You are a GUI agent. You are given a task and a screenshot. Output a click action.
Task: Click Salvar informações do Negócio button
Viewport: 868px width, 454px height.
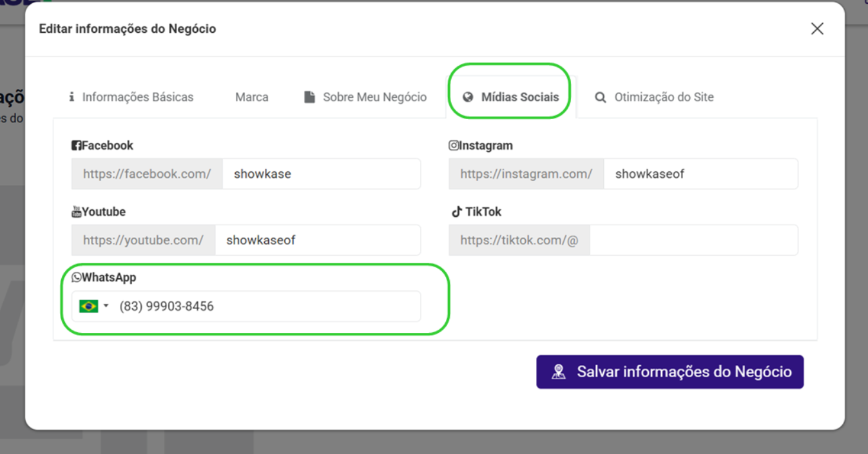click(x=670, y=372)
